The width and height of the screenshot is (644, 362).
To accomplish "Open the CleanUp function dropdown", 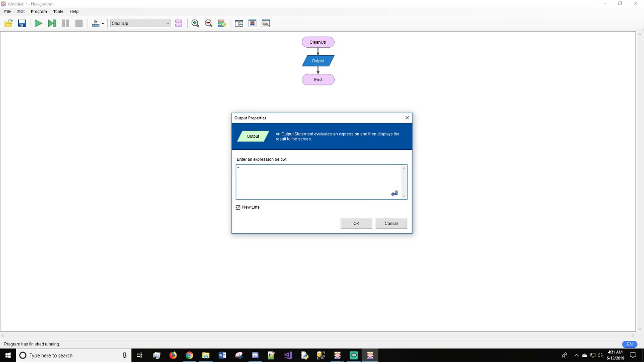I will click(x=140, y=23).
